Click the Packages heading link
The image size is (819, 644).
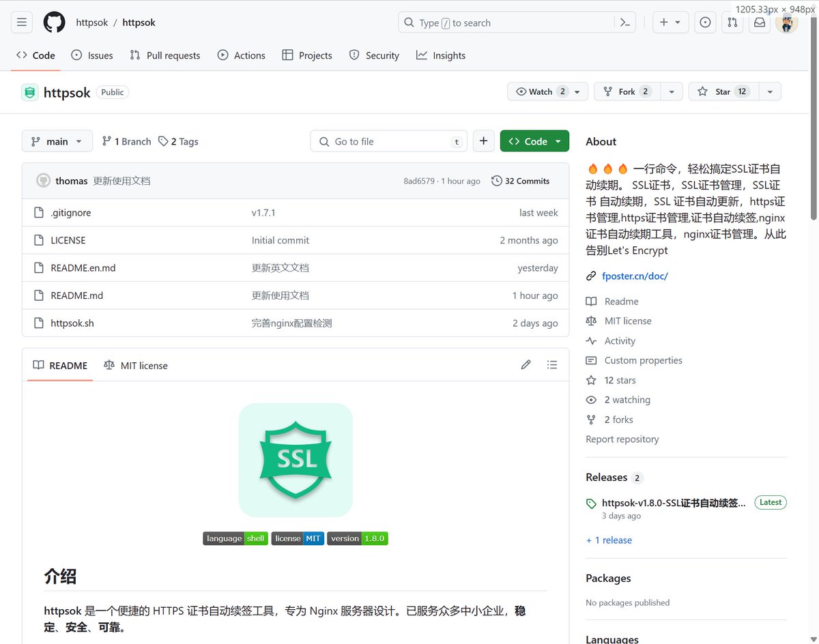608,579
